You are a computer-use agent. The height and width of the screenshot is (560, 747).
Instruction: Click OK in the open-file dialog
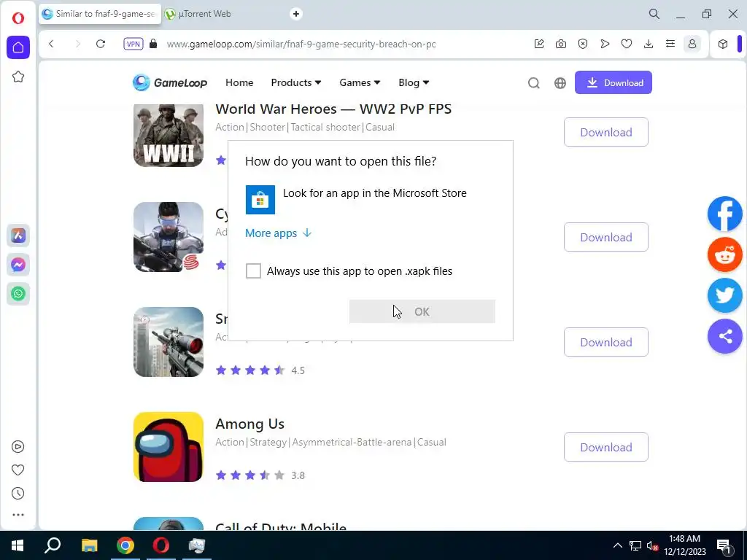click(422, 311)
